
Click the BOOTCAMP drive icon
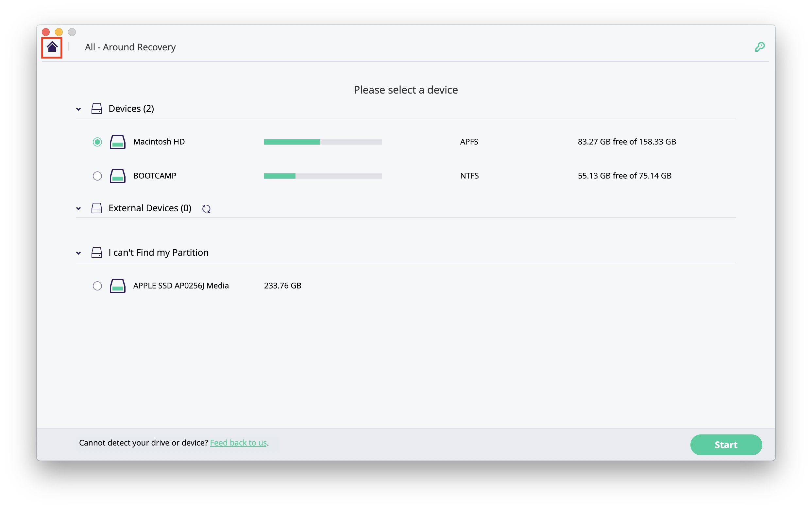[117, 176]
